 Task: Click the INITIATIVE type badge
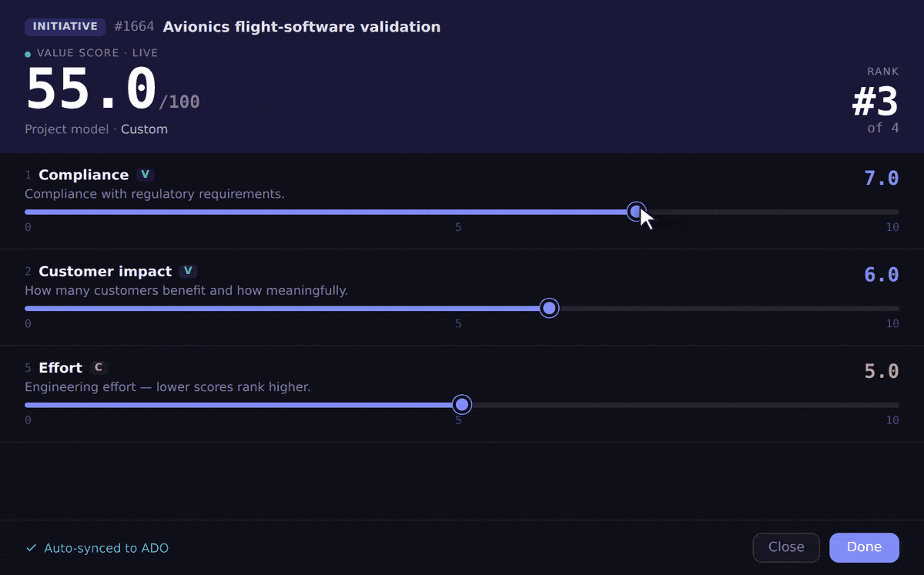pos(65,27)
